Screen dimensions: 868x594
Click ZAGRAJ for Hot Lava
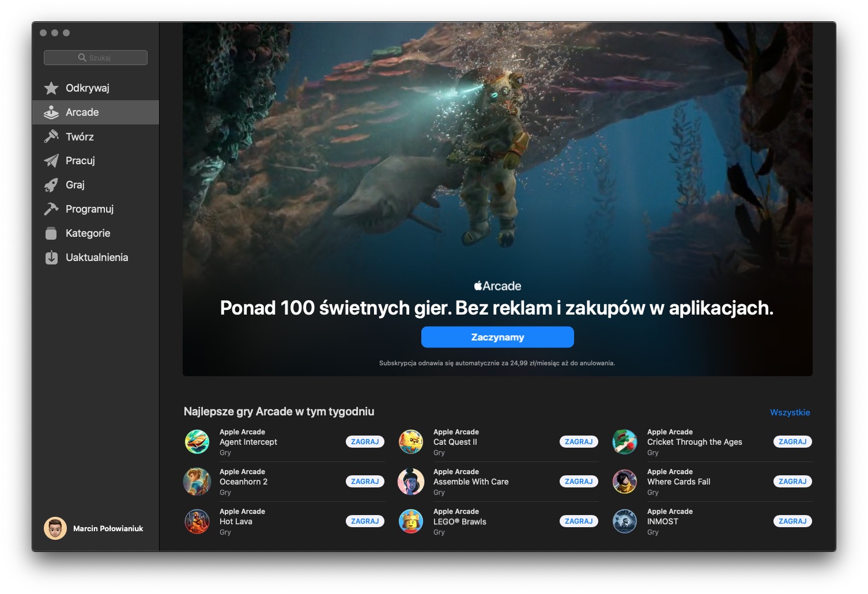point(365,521)
